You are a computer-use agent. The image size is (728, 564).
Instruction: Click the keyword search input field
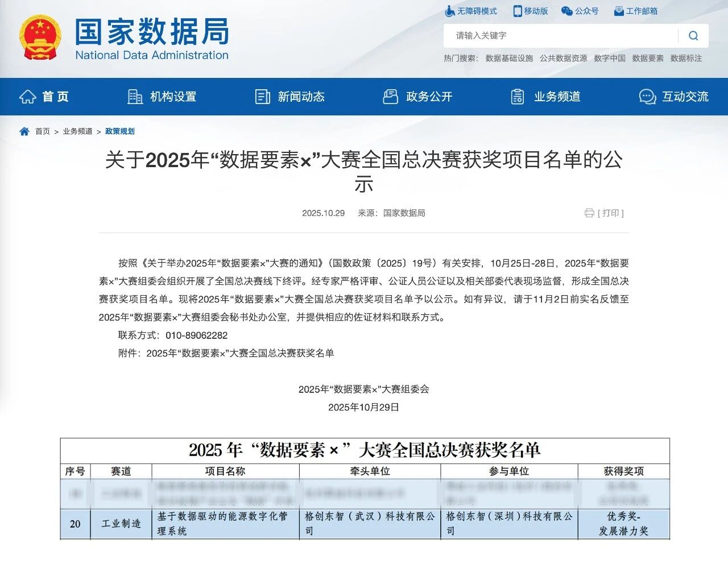click(560, 36)
